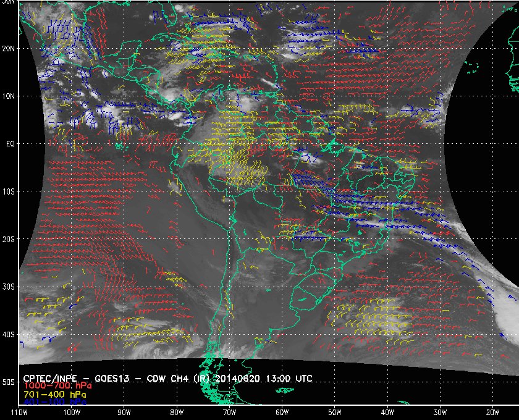519x420 pixels.
Task: Click the 10N latitude label
Action: click(x=9, y=96)
